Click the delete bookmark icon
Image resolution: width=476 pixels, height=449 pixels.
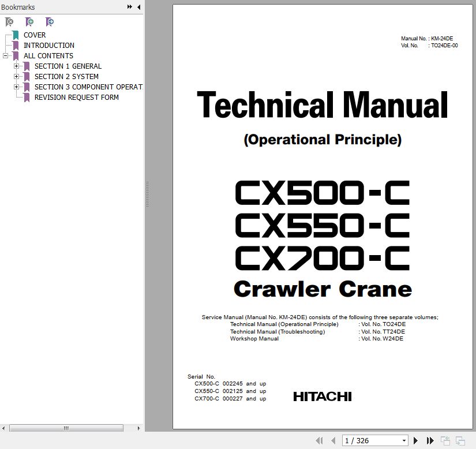[9, 22]
